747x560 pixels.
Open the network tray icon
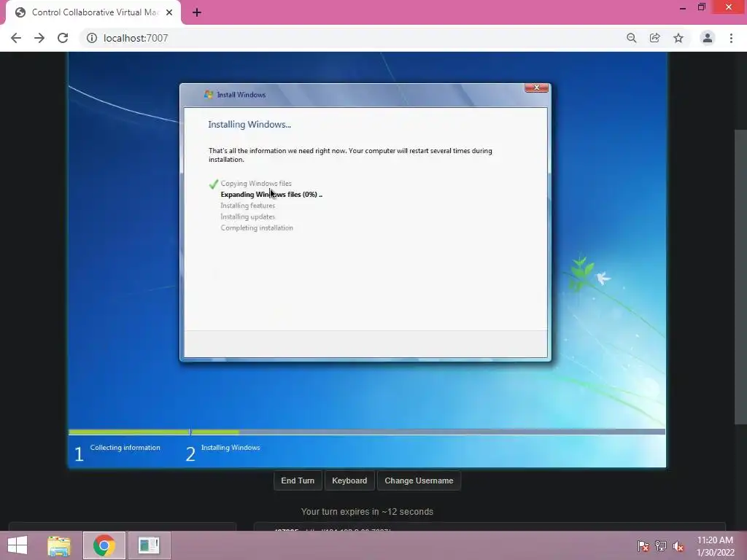[x=661, y=546]
